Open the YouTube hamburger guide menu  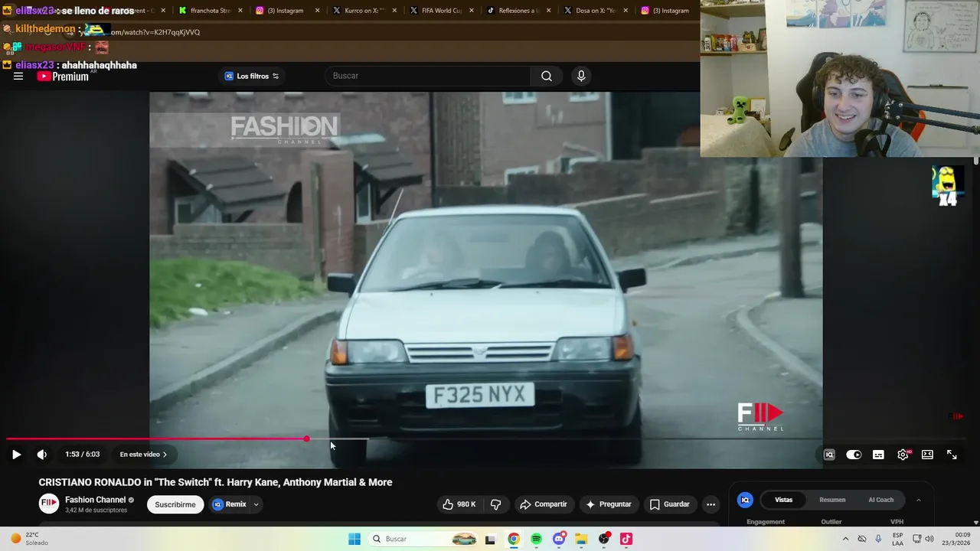18,76
